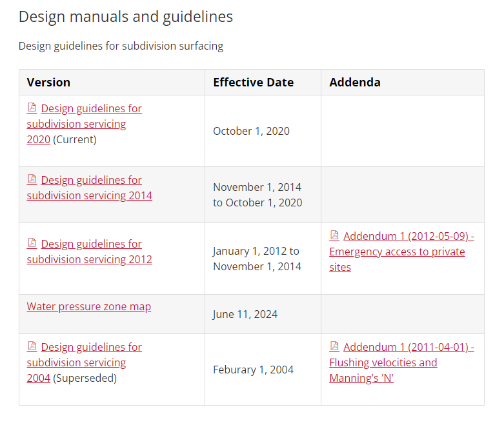Click PDF icon for Emergency access addendum
Viewport: 504px width, 425px height.
334,235
